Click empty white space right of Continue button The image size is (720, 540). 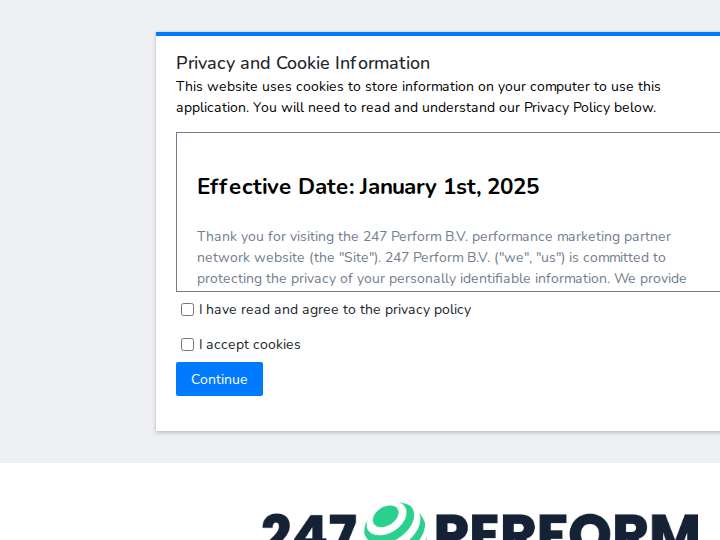(480, 380)
